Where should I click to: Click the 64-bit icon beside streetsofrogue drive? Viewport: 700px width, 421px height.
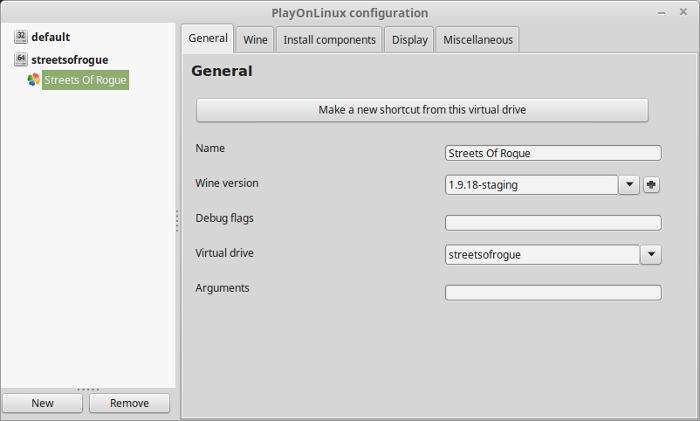tap(21, 59)
